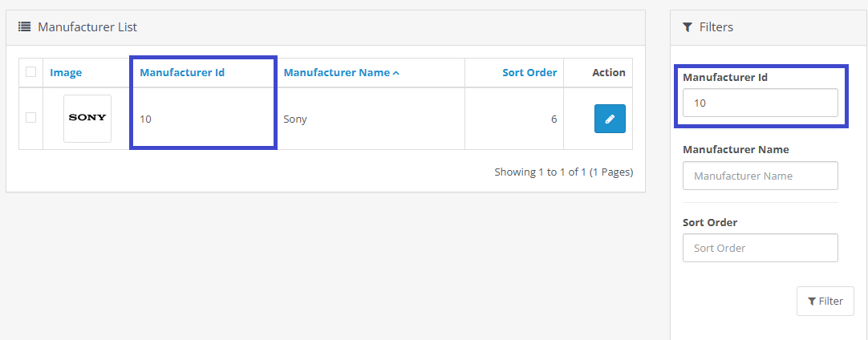The width and height of the screenshot is (868, 340).
Task: Toggle the select-all checkbox in table header
Action: [31, 72]
